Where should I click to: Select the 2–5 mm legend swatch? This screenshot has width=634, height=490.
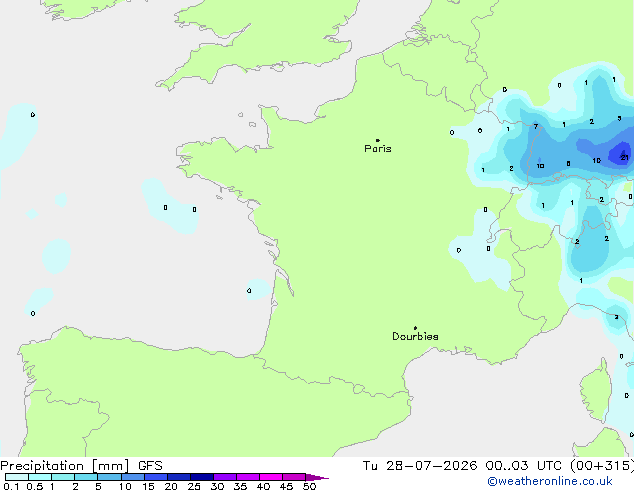tap(86, 477)
